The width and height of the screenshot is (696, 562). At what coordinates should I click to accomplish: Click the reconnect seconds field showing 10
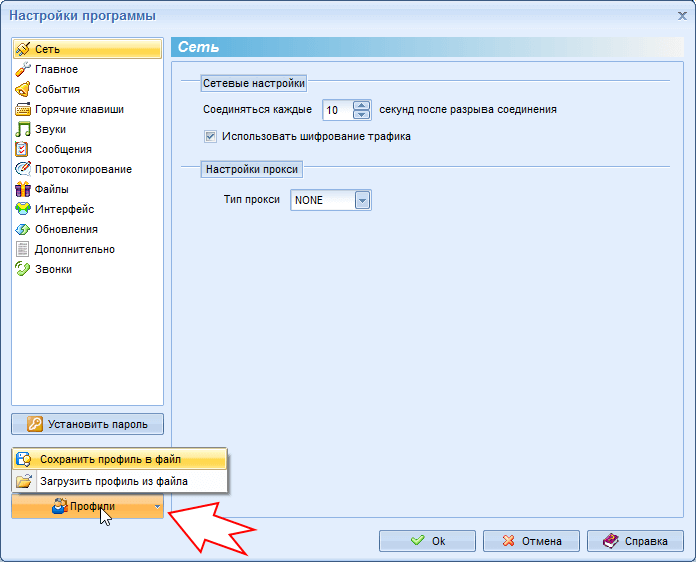pos(338,110)
